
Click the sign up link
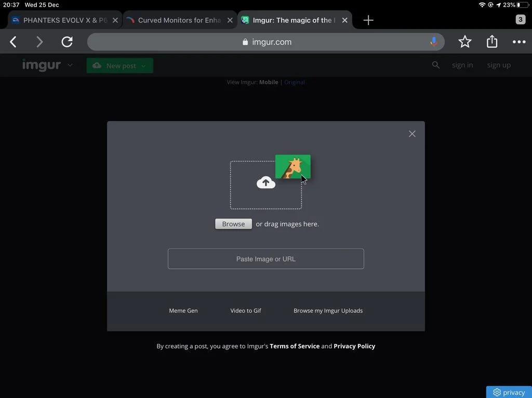[499, 65]
